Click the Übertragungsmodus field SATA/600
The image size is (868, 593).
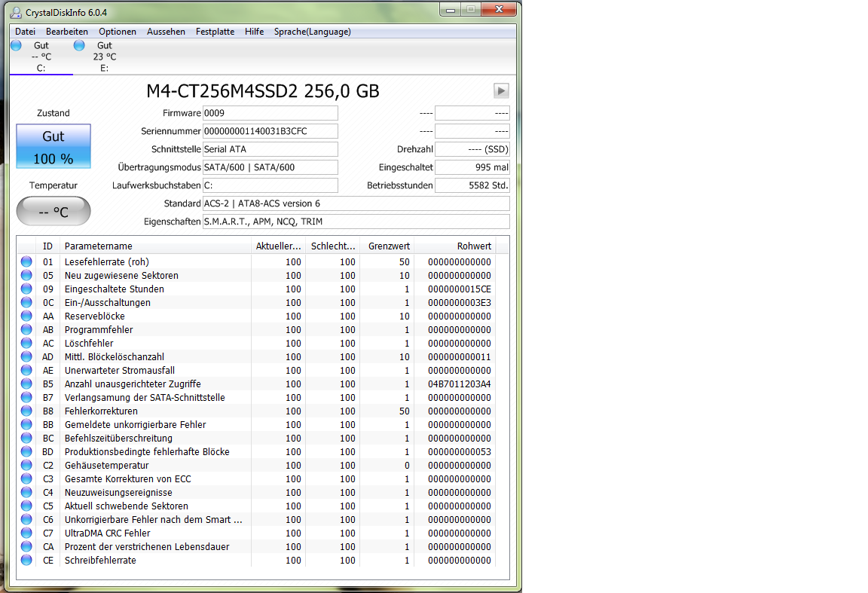pyautogui.click(x=270, y=167)
